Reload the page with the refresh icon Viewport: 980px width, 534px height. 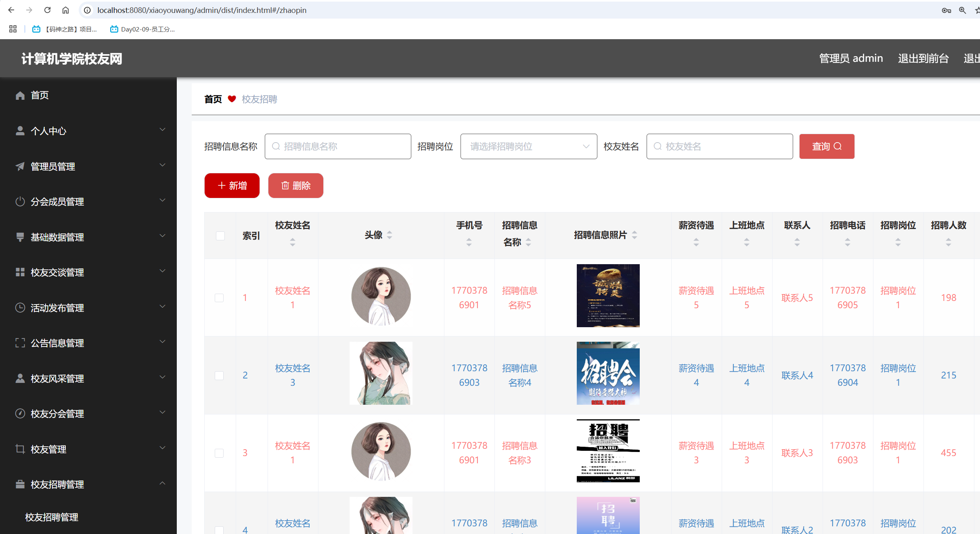47,10
